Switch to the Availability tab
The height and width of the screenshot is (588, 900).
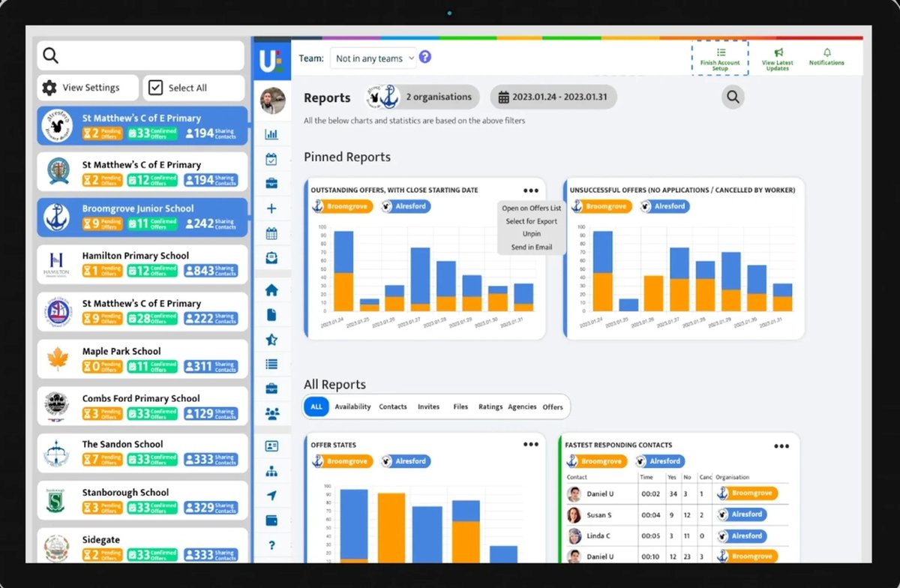click(352, 406)
